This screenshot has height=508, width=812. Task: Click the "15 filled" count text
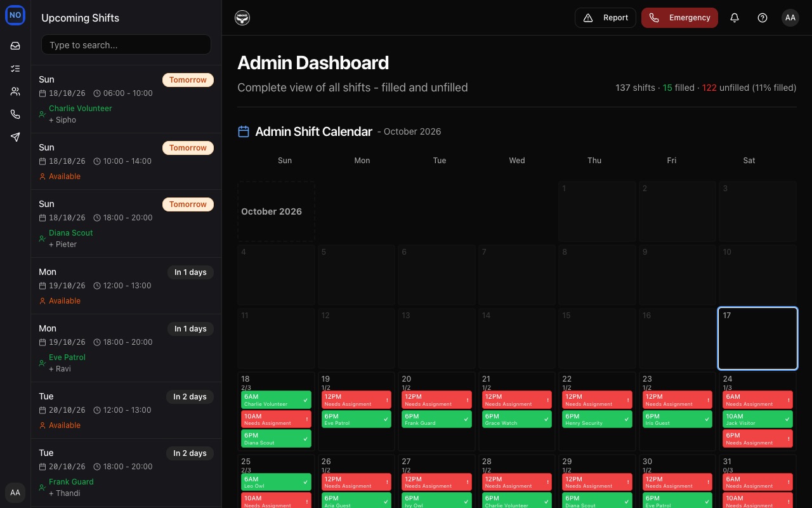pyautogui.click(x=679, y=88)
